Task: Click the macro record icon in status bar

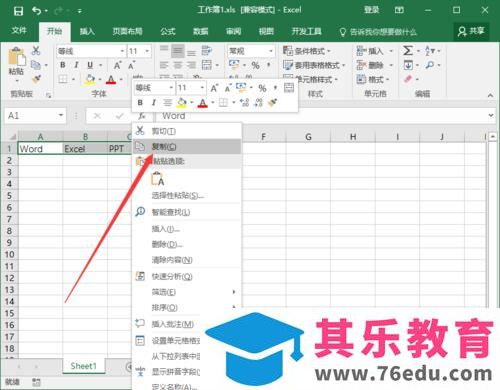Action: point(36,382)
